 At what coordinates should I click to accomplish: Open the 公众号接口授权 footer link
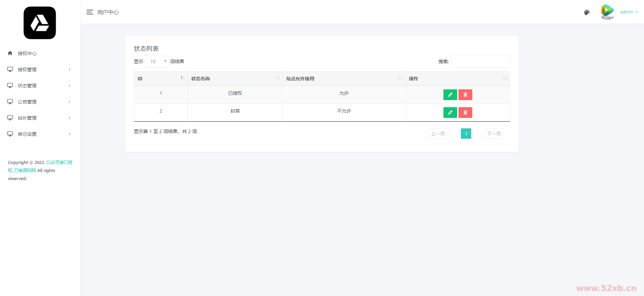pos(59,162)
